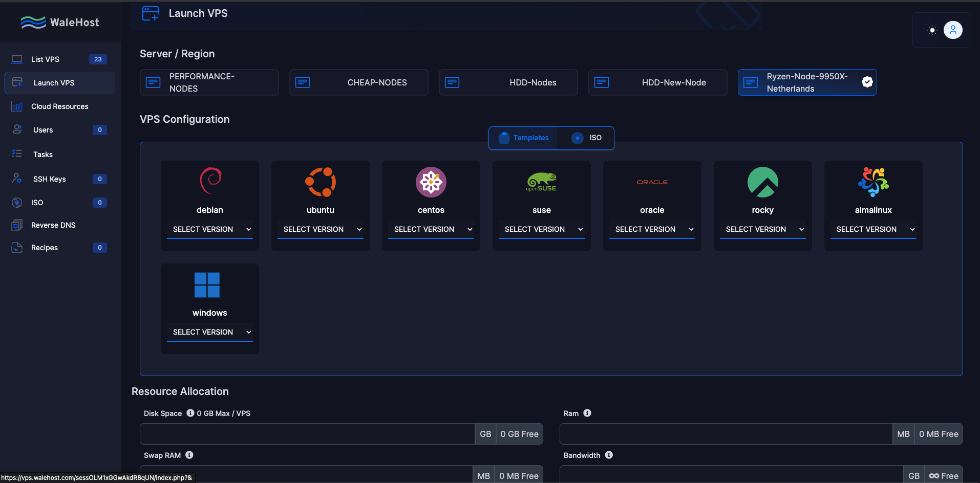The width and height of the screenshot is (980, 483).
Task: Select the PERFORMANCE-NODES server region
Action: [209, 82]
